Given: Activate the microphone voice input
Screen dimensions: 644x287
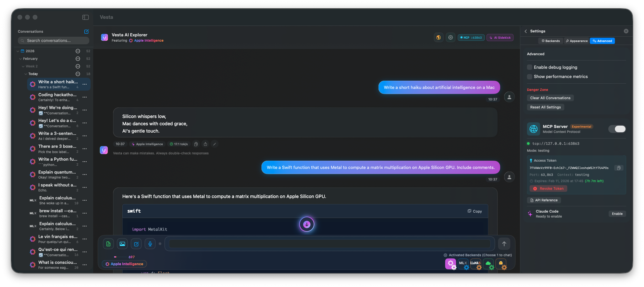Looking at the screenshot, I should [150, 244].
